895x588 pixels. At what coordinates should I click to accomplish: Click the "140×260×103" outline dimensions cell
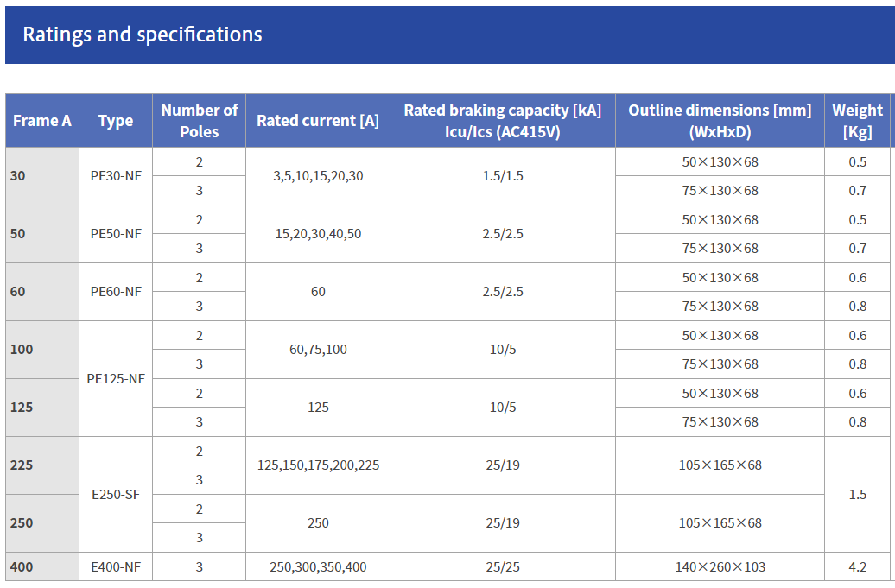[x=720, y=567]
